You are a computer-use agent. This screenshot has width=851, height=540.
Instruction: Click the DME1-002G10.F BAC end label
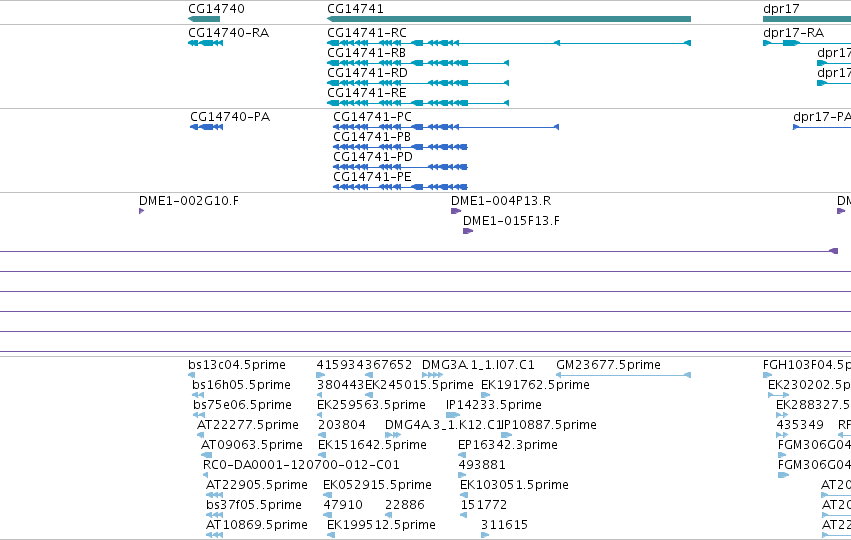(x=189, y=201)
